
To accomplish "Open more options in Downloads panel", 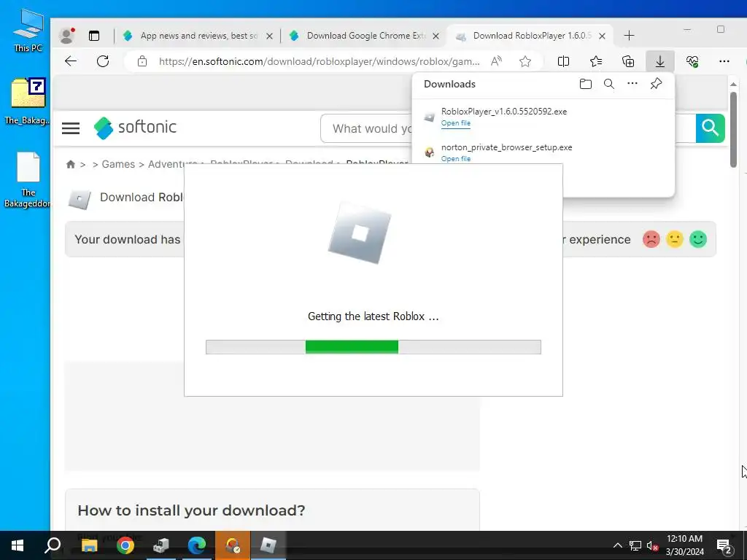I will coord(632,84).
